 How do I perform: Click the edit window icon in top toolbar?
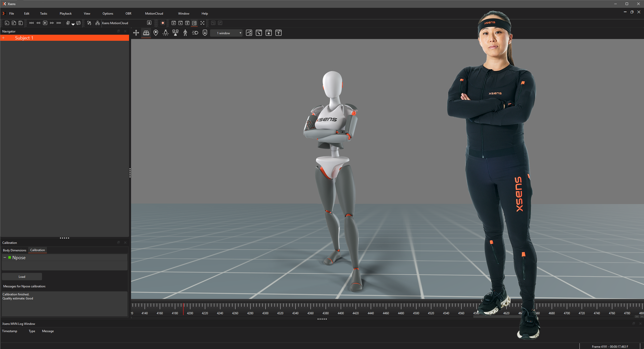(180, 23)
